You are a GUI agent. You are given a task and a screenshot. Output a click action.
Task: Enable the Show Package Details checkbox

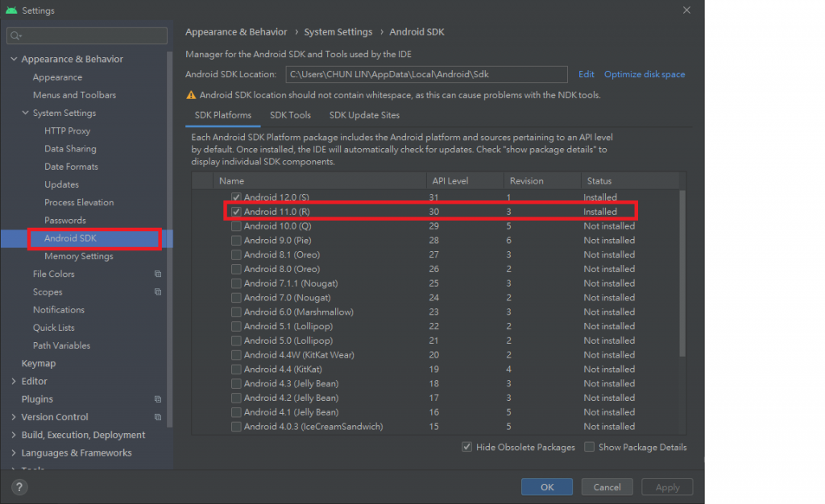pyautogui.click(x=589, y=447)
